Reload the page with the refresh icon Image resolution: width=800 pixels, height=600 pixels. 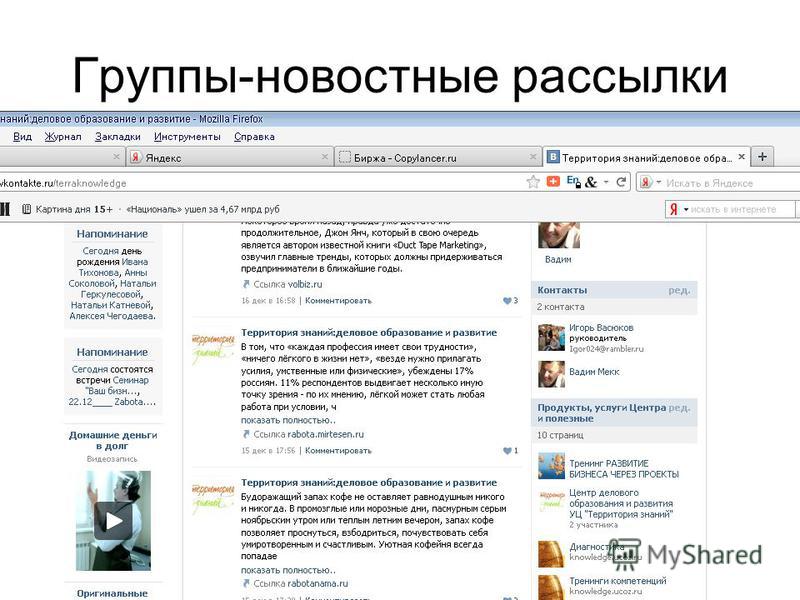pyautogui.click(x=621, y=182)
